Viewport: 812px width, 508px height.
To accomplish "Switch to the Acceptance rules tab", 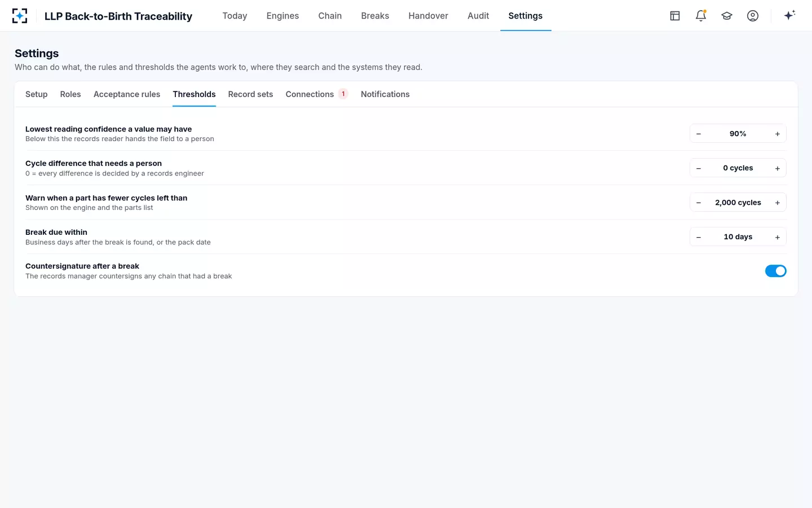I will (x=127, y=94).
